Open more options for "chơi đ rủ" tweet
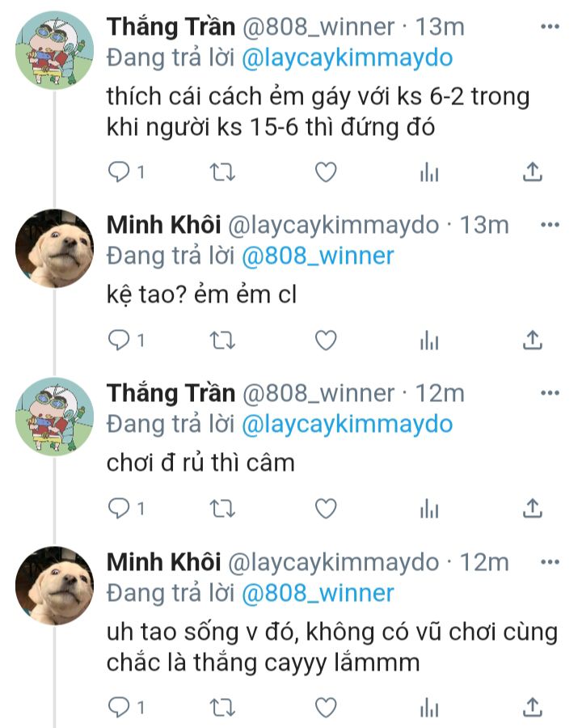The height and width of the screenshot is (728, 582). 550,394
